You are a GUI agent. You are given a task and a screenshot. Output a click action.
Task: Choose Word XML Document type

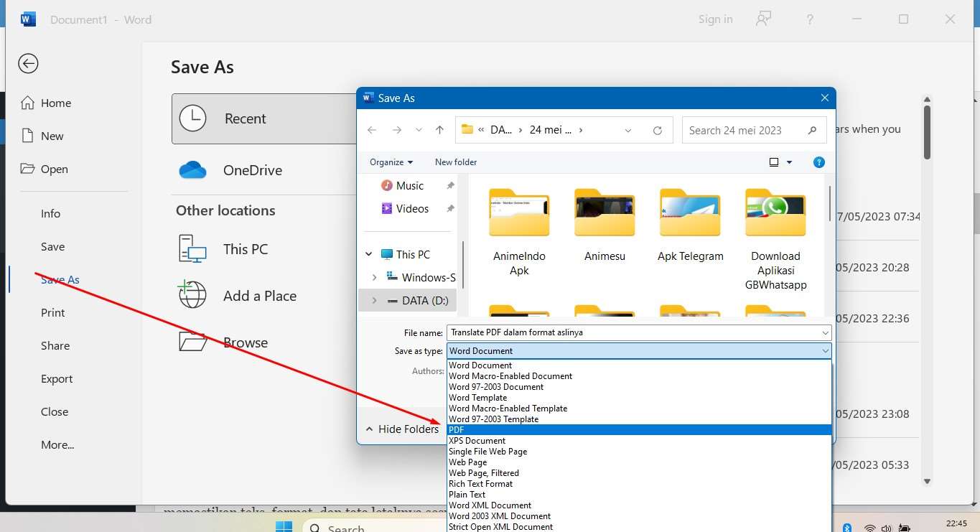pyautogui.click(x=639, y=505)
